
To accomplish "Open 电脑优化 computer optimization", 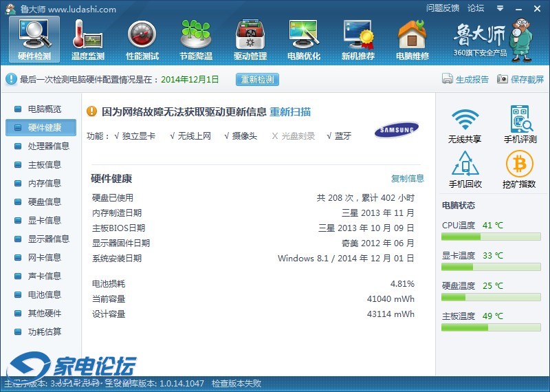I will 303,39.
